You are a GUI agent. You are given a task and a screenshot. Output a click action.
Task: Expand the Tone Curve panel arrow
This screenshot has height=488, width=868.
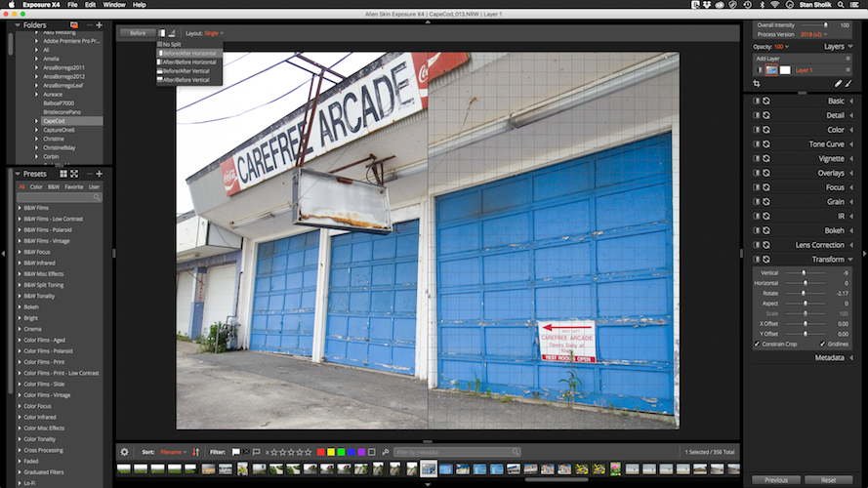[x=850, y=143]
